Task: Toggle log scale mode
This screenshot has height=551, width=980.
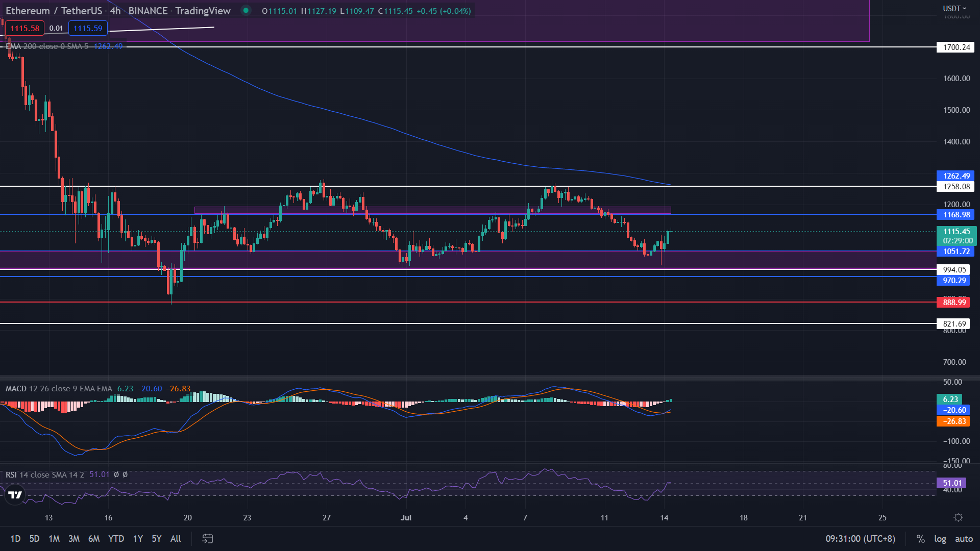Action: (940, 539)
